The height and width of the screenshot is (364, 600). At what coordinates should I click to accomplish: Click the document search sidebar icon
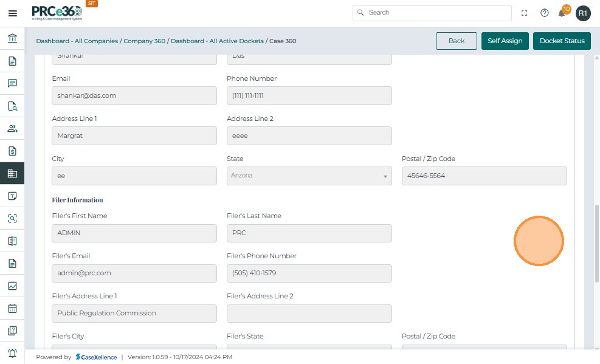12,106
